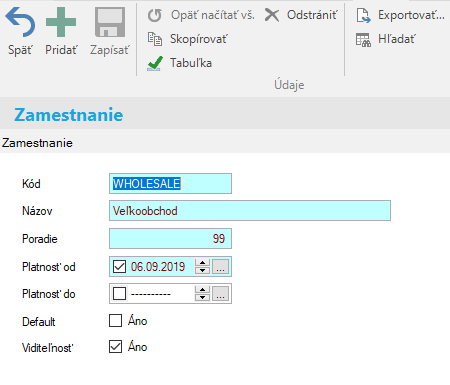Click the Default label

pyautogui.click(x=39, y=322)
